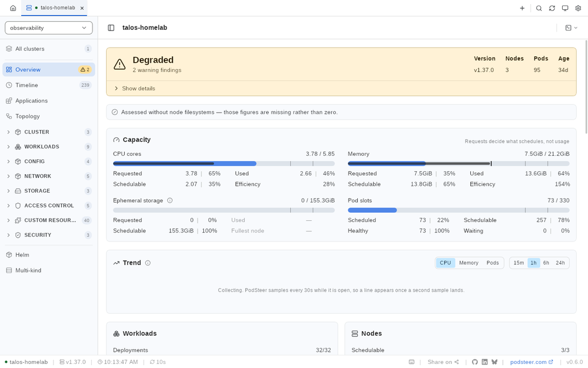Viewport: 588px width, 368px height.
Task: Open the Timeline sidebar item
Action: (49, 85)
